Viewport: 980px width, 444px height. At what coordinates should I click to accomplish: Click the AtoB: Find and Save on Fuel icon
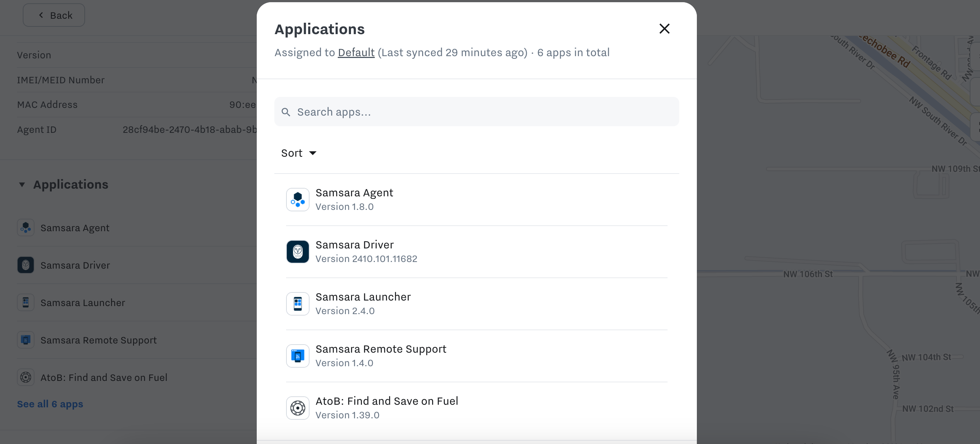coord(298,408)
